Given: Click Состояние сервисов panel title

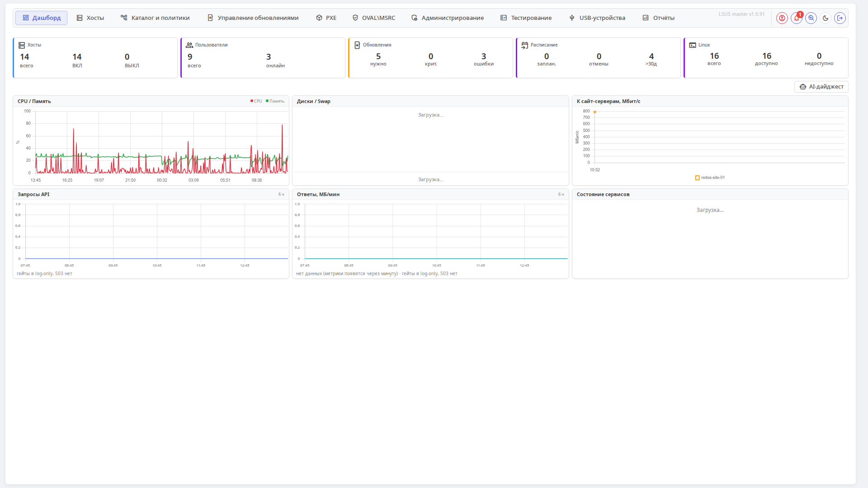Looking at the screenshot, I should pos(603,194).
